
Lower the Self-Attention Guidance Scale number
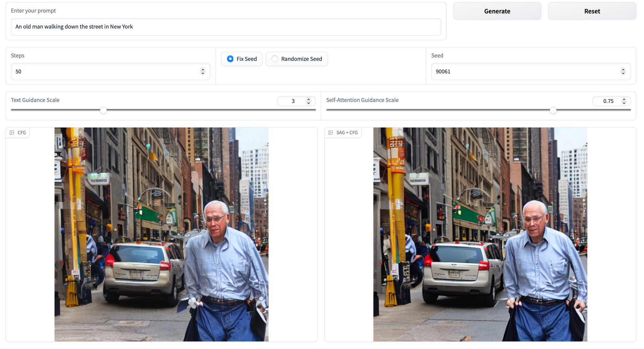(x=624, y=103)
